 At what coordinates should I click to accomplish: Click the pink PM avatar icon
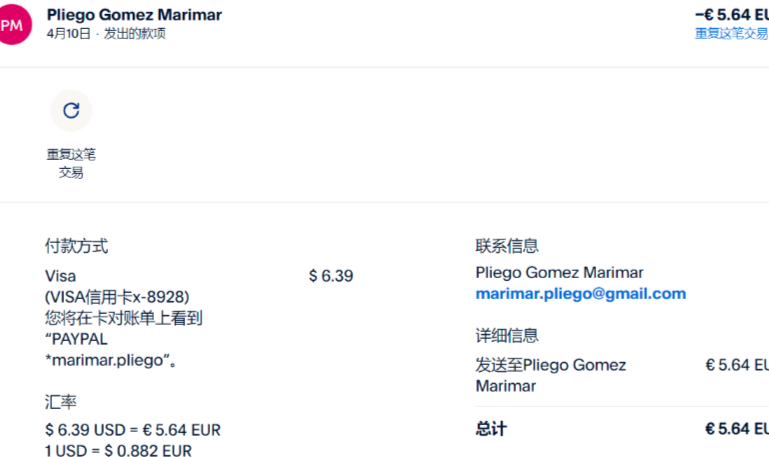click(x=12, y=24)
